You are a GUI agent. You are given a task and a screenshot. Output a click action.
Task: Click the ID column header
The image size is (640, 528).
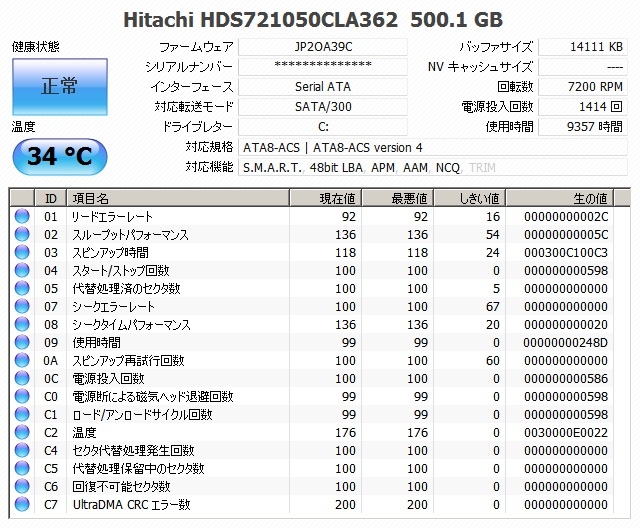[51, 198]
